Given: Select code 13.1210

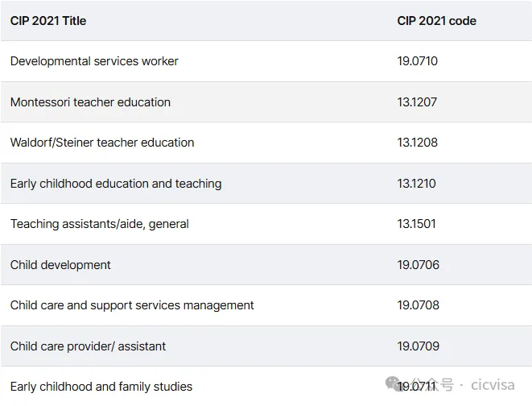Looking at the screenshot, I should click(416, 184).
